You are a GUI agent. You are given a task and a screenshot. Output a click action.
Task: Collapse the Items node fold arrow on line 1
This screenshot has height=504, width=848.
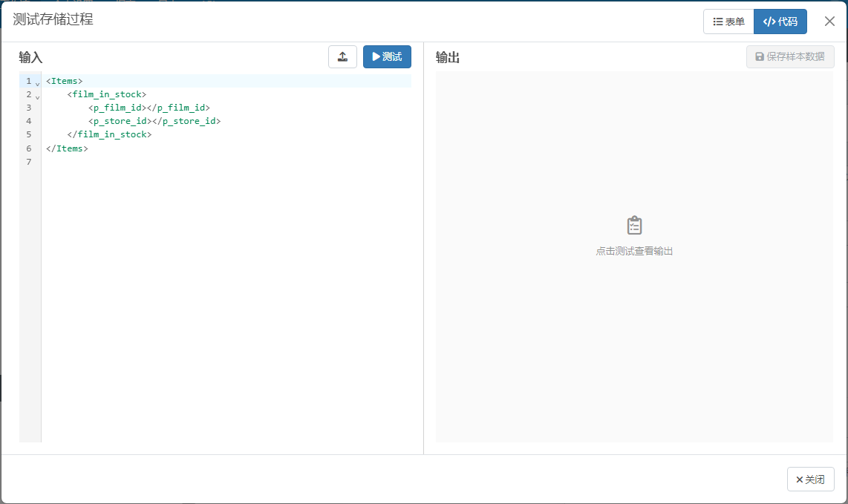pyautogui.click(x=37, y=84)
